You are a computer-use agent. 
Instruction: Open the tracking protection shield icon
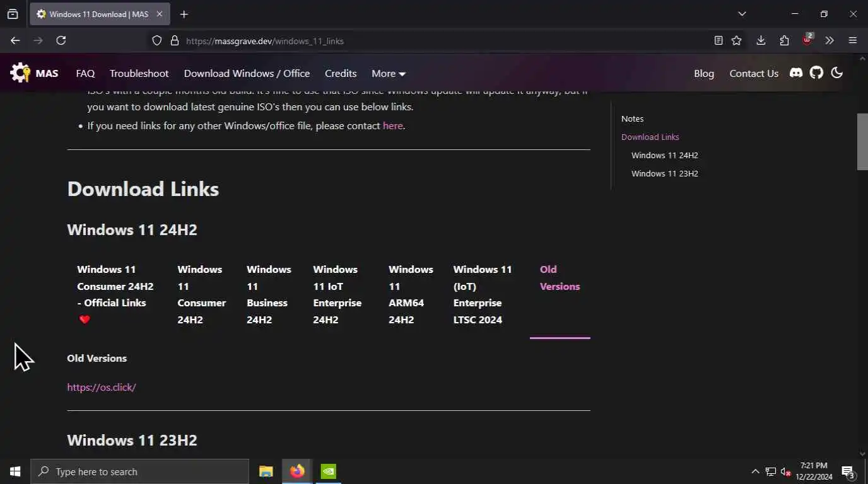click(157, 40)
